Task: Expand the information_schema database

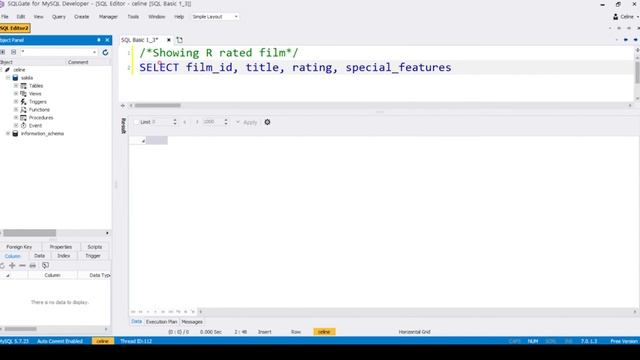Action: [8, 133]
